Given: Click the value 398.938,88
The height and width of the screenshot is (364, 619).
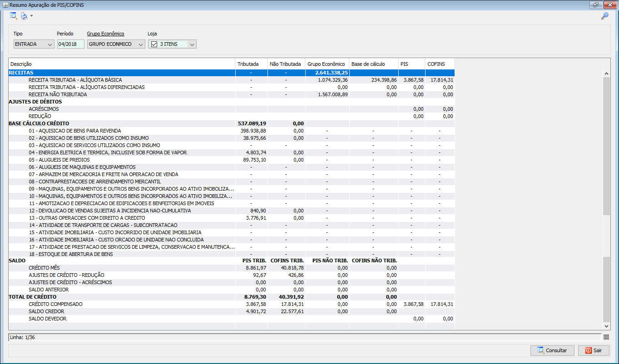Looking at the screenshot, I should (253, 131).
